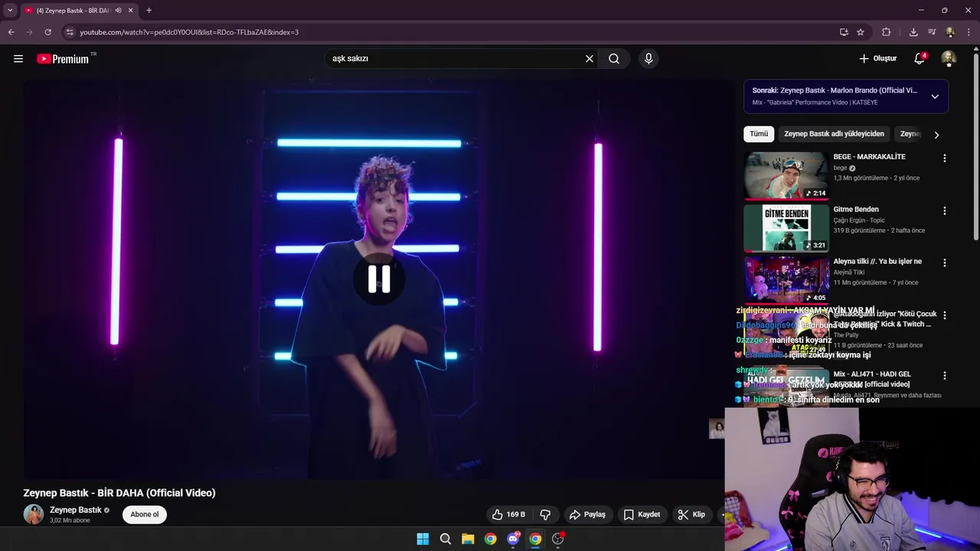Open the media controls icon in Chrome toolbar
This screenshot has height=551, width=980.
pos(932,32)
